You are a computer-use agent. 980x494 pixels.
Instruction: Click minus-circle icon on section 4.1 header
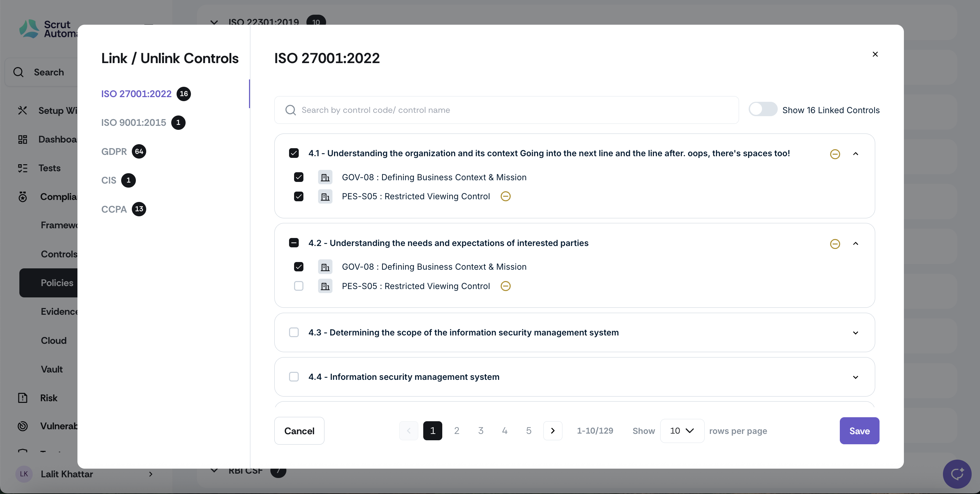(x=835, y=154)
